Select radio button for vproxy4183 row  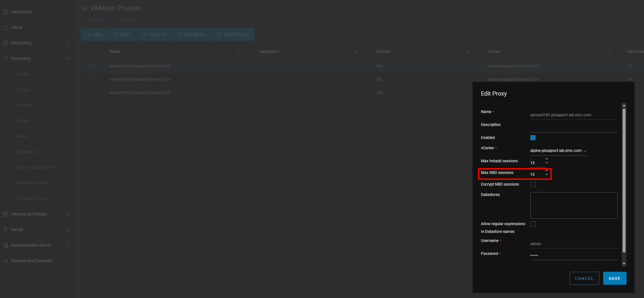pos(91,79)
